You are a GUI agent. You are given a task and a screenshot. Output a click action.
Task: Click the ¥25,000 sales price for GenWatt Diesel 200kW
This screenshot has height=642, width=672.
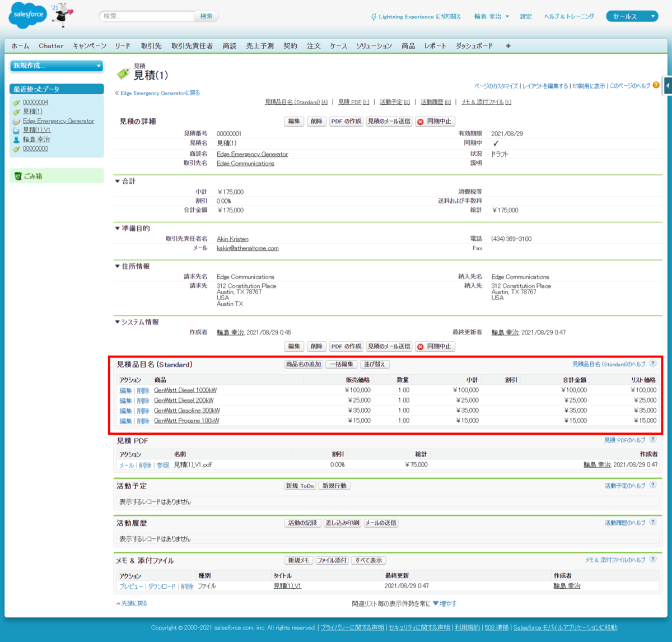(x=359, y=401)
